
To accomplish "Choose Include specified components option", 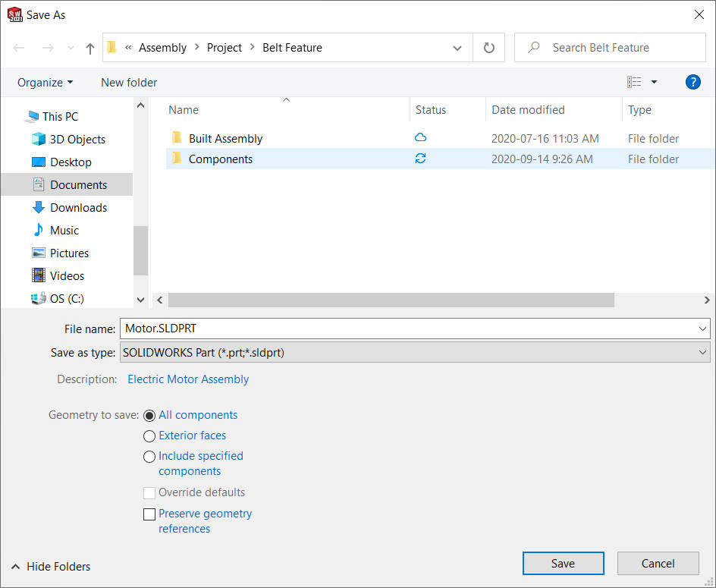I will tap(149, 457).
